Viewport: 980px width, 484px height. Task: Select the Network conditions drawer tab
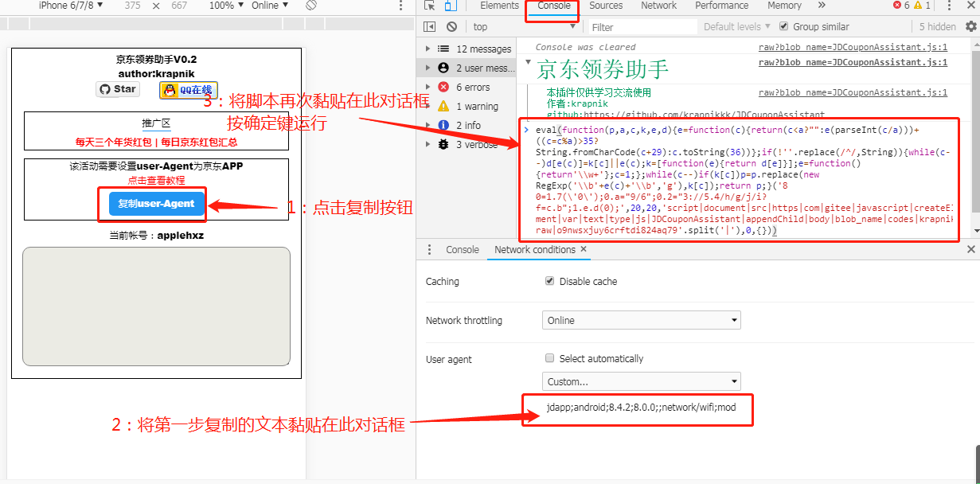534,250
